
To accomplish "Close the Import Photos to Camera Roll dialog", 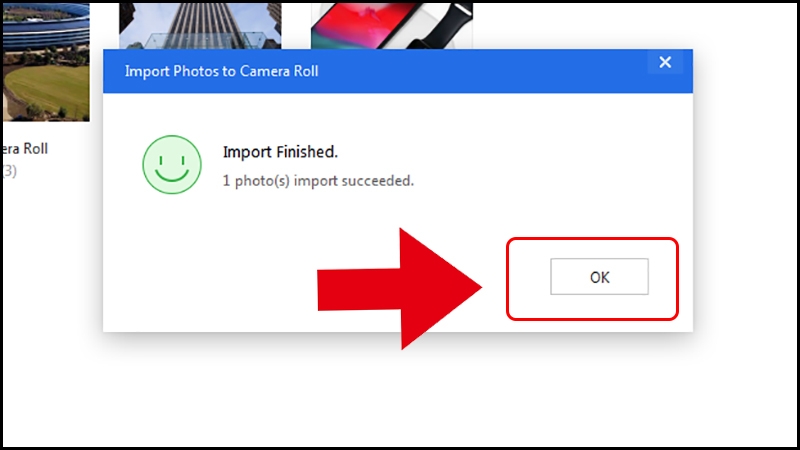I will pyautogui.click(x=665, y=62).
